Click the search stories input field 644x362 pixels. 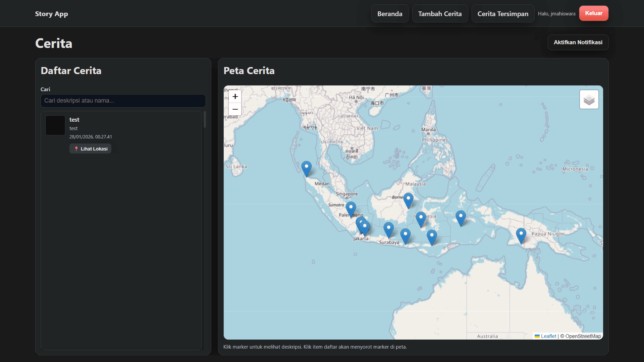(x=123, y=101)
